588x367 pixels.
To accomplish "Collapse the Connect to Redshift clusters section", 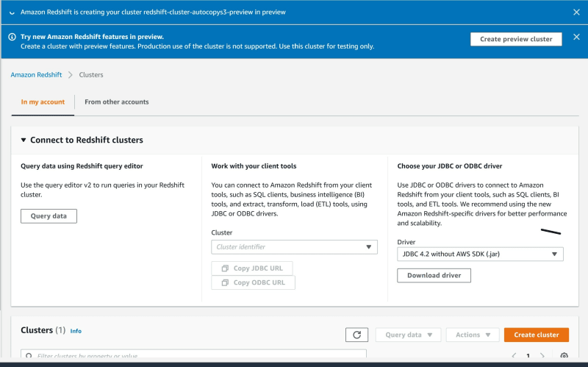I will tap(24, 140).
